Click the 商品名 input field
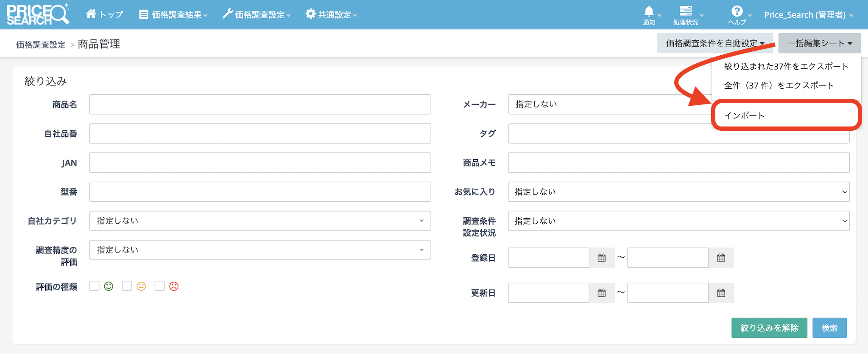 [x=260, y=104]
